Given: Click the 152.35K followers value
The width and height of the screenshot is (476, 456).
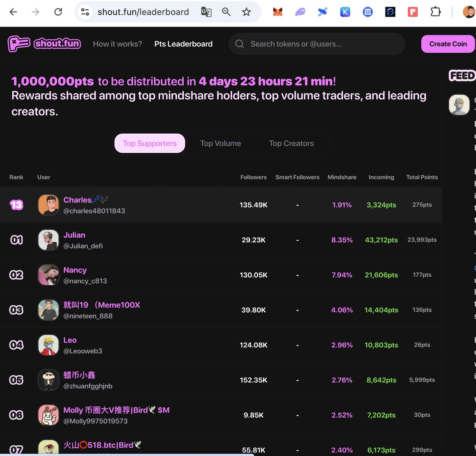Looking at the screenshot, I should 253,380.
